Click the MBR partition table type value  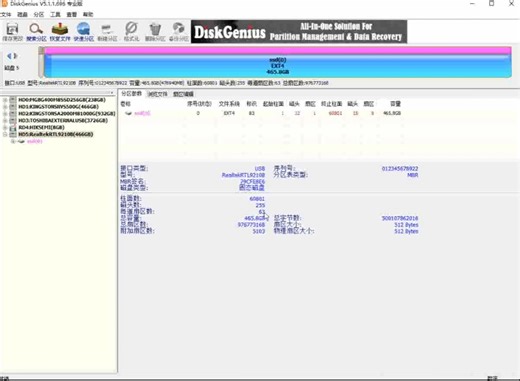click(x=413, y=175)
